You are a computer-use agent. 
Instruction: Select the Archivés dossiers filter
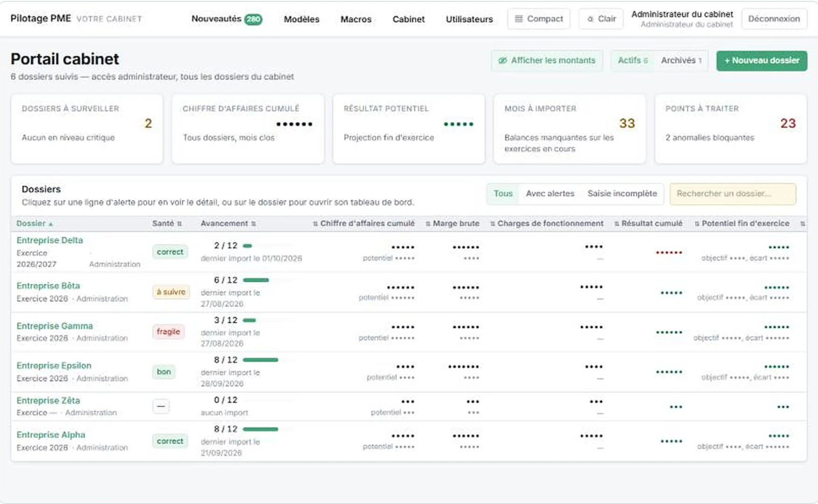681,61
